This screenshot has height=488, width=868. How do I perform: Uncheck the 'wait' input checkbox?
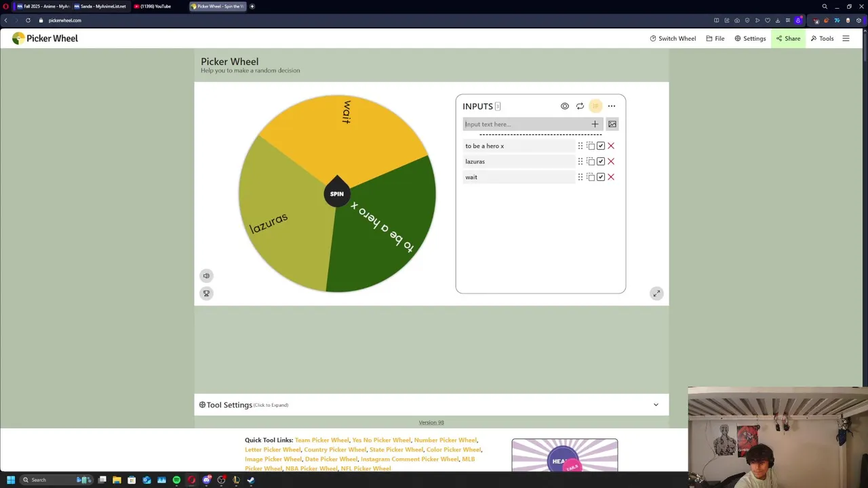(601, 177)
